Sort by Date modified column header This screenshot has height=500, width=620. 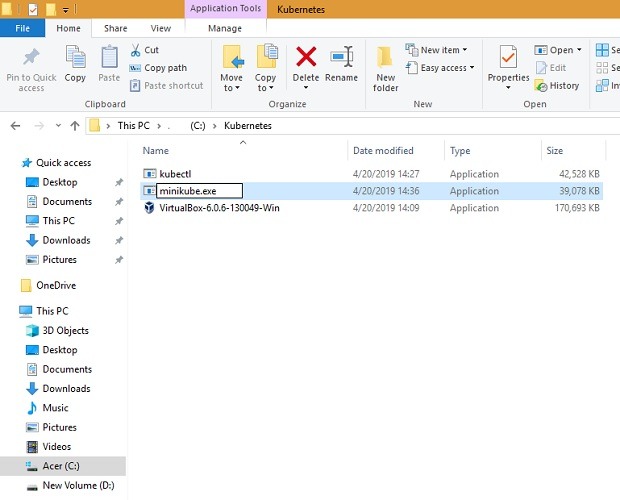click(x=383, y=151)
